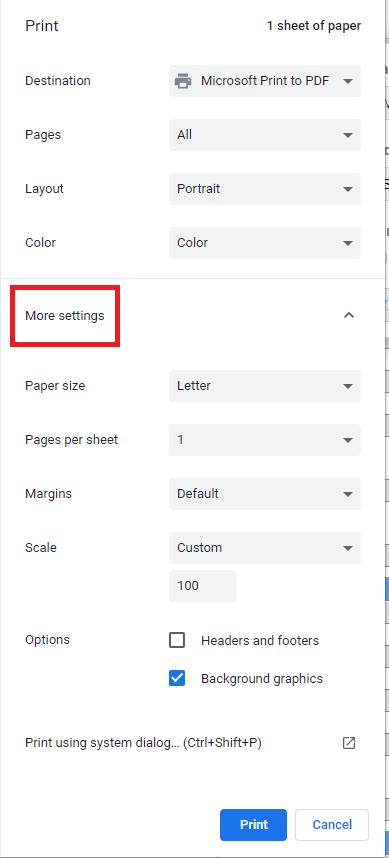
Task: Open Print using system dialog option
Action: (190, 743)
